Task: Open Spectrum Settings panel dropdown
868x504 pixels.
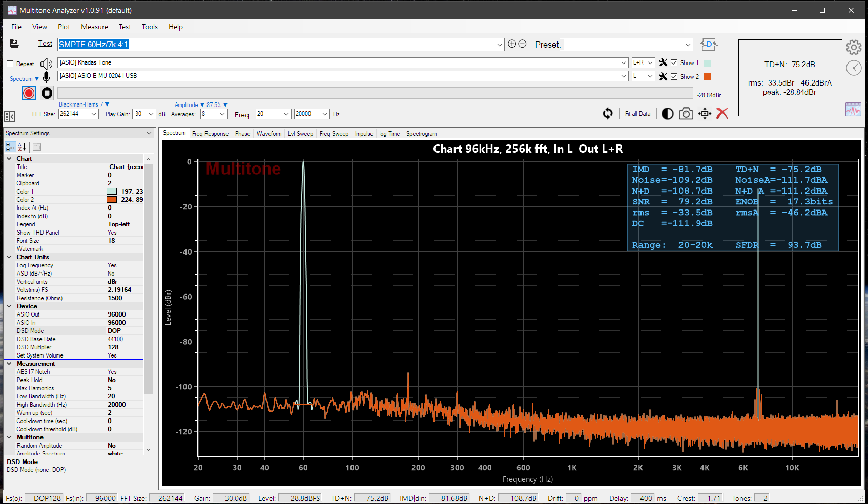Action: pos(149,133)
